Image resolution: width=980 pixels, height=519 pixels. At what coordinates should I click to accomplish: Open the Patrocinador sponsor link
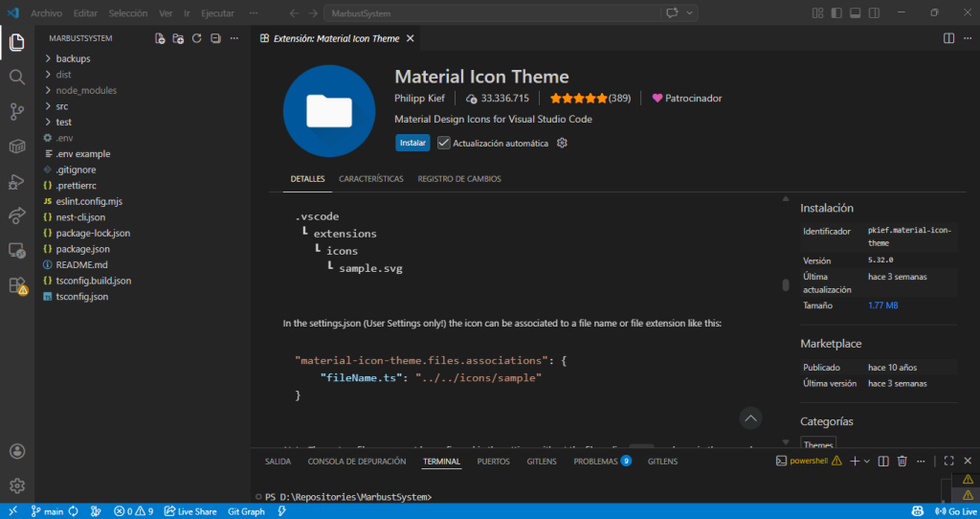[x=687, y=99]
